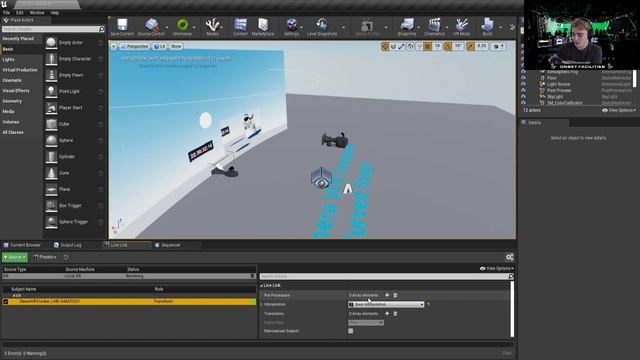Open the Lit view mode dropdown
The height and width of the screenshot is (360, 640).
point(160,47)
